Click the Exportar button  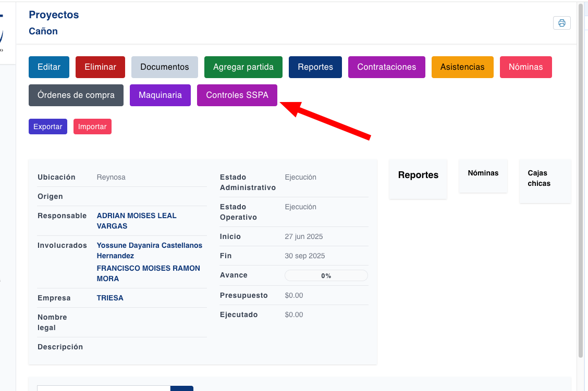point(47,127)
